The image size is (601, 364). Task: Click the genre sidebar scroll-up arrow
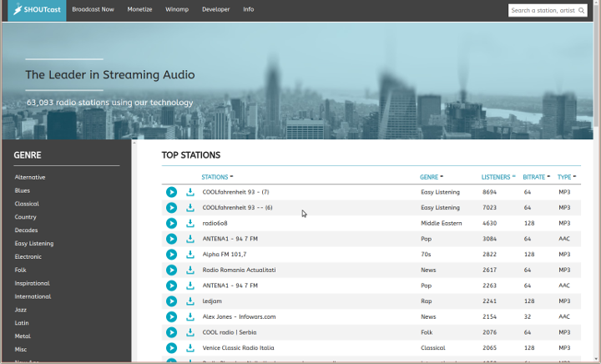(x=134, y=143)
